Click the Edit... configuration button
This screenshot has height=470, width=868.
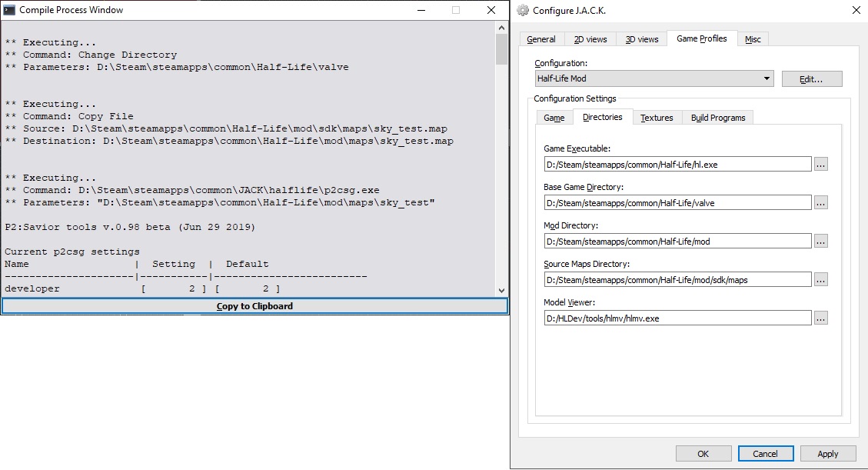click(811, 79)
